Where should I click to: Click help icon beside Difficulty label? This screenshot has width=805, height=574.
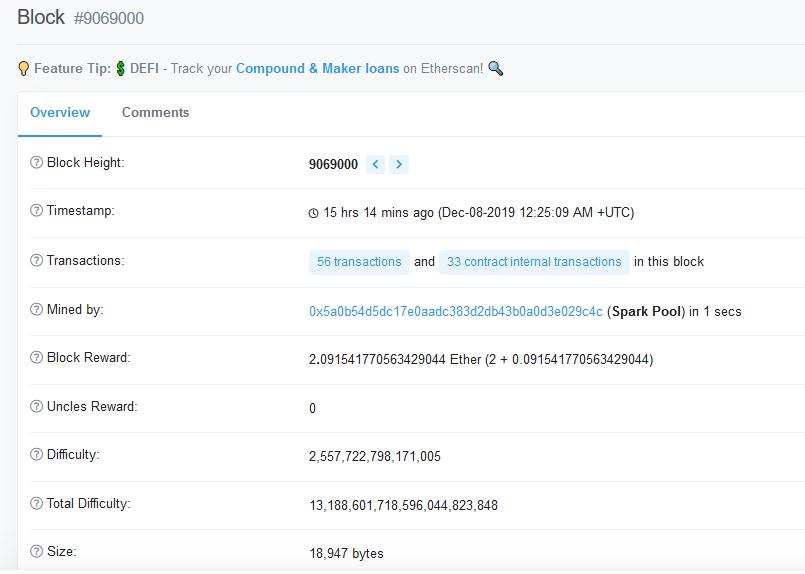pos(37,455)
